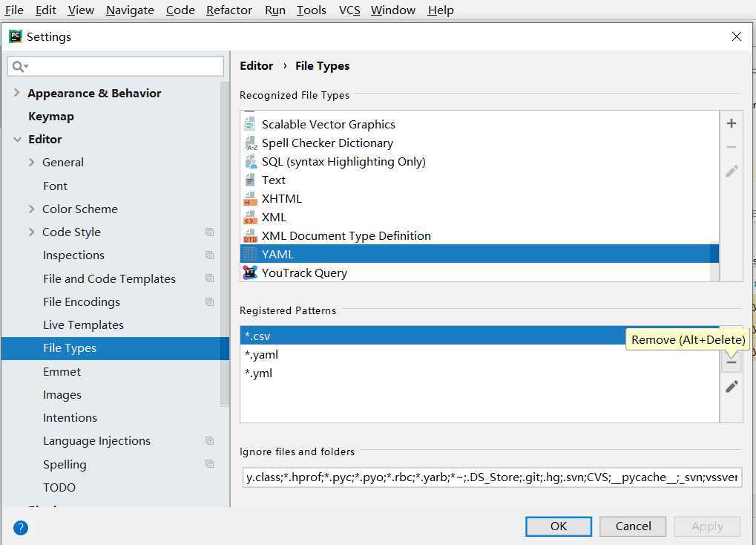Click the copy icon beside Inspections

(x=209, y=255)
